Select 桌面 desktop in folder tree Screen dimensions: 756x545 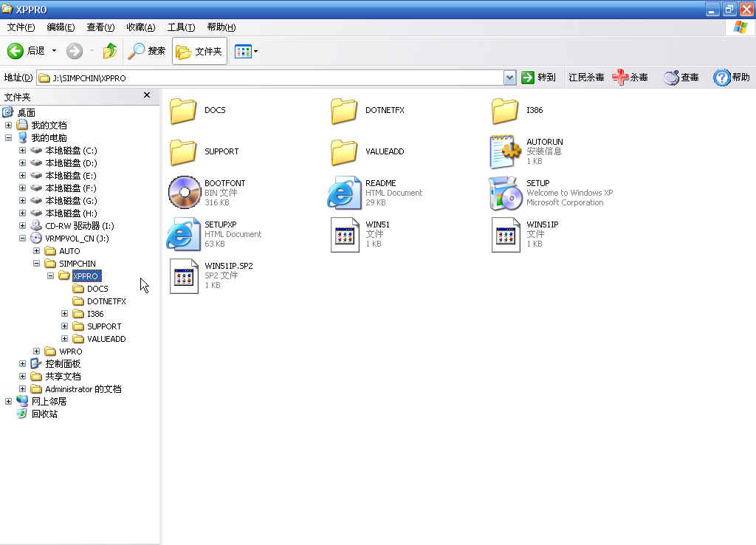click(26, 113)
